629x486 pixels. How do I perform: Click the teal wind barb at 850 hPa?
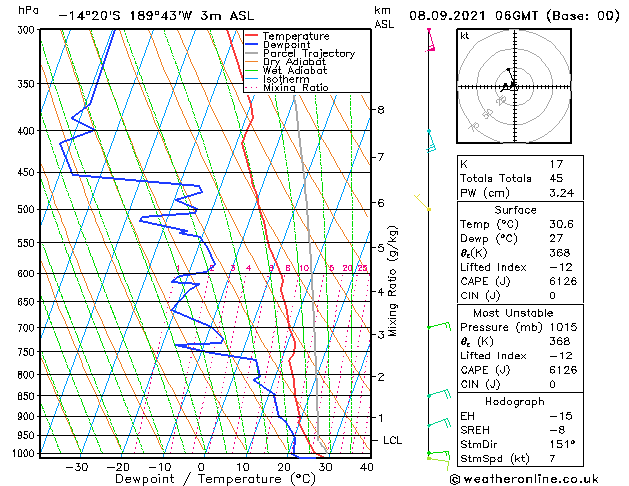[439, 393]
